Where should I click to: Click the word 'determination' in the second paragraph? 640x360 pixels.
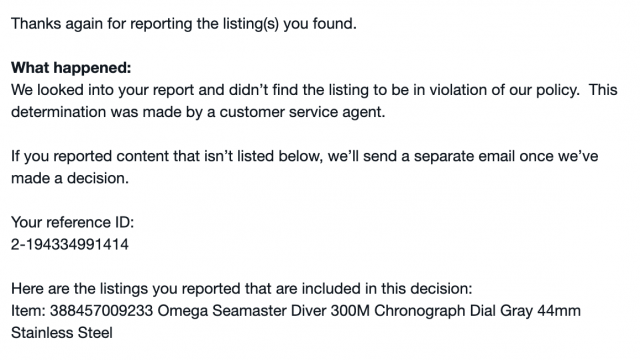tap(58, 112)
